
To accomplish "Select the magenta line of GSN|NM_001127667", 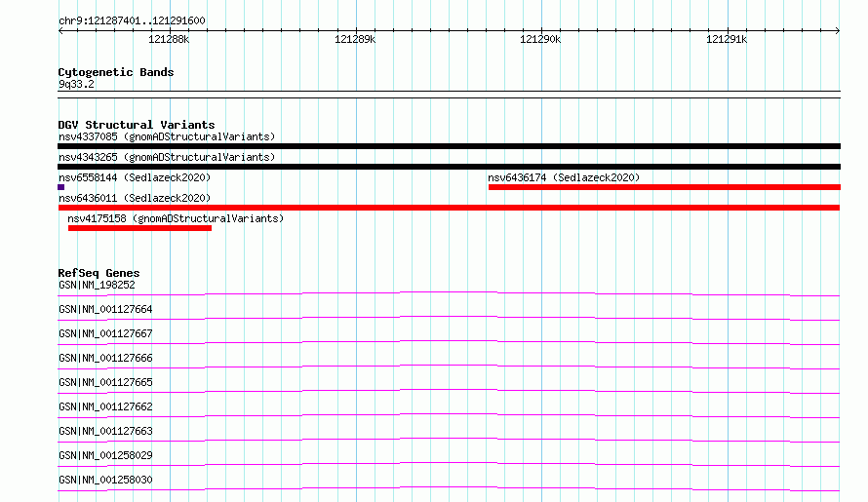I will (449, 342).
